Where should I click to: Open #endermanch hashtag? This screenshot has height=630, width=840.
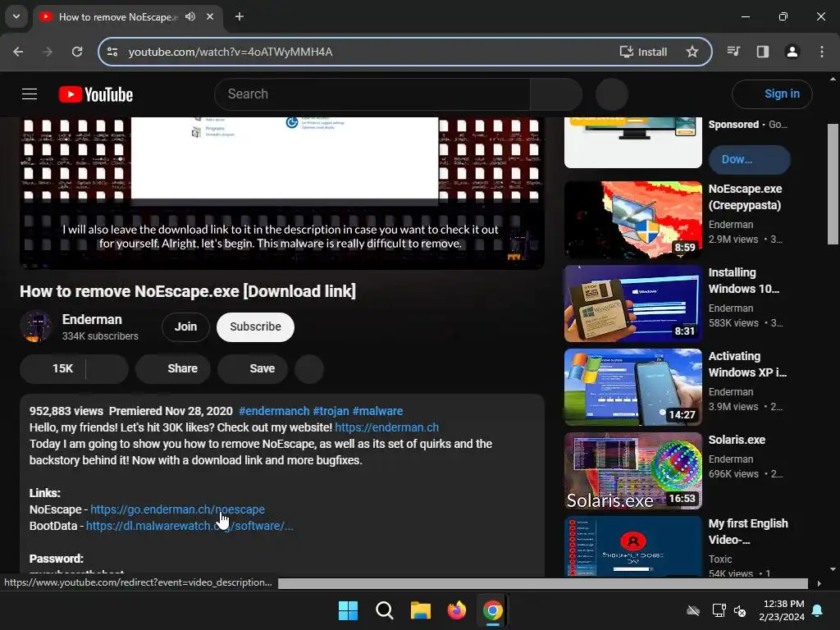pyautogui.click(x=274, y=411)
